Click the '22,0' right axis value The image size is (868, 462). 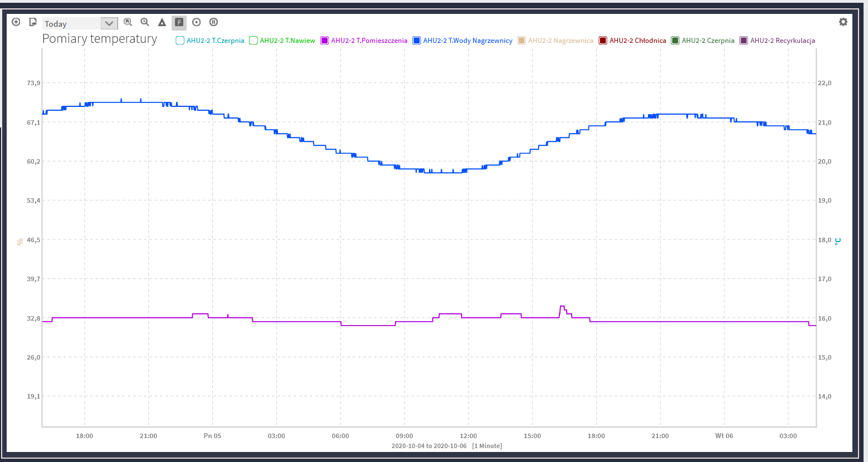825,83
